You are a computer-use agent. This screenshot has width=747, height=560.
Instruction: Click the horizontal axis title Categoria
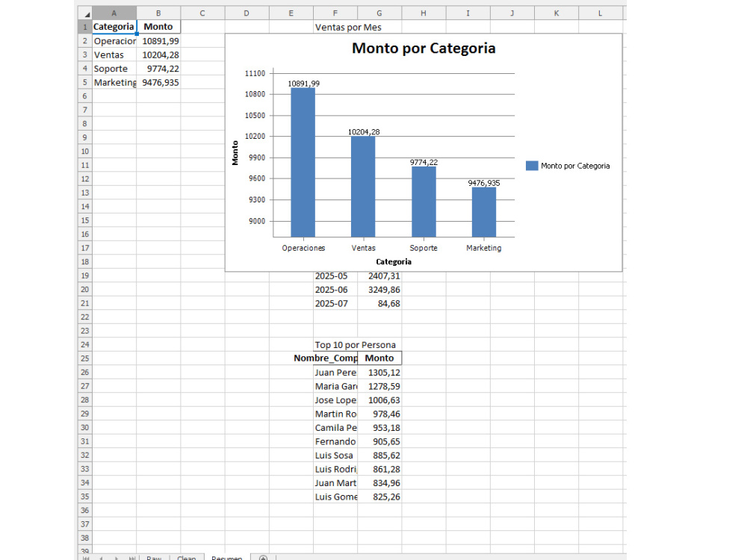point(394,261)
